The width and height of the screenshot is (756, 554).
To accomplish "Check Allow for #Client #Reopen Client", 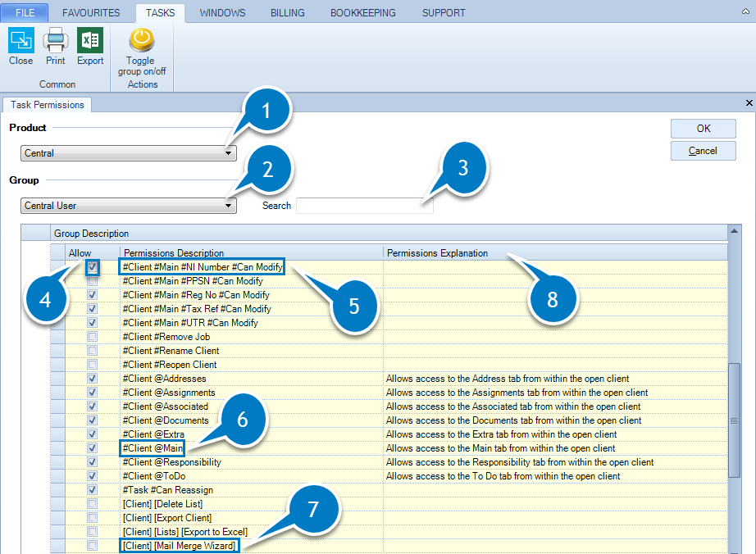I will [x=92, y=365].
